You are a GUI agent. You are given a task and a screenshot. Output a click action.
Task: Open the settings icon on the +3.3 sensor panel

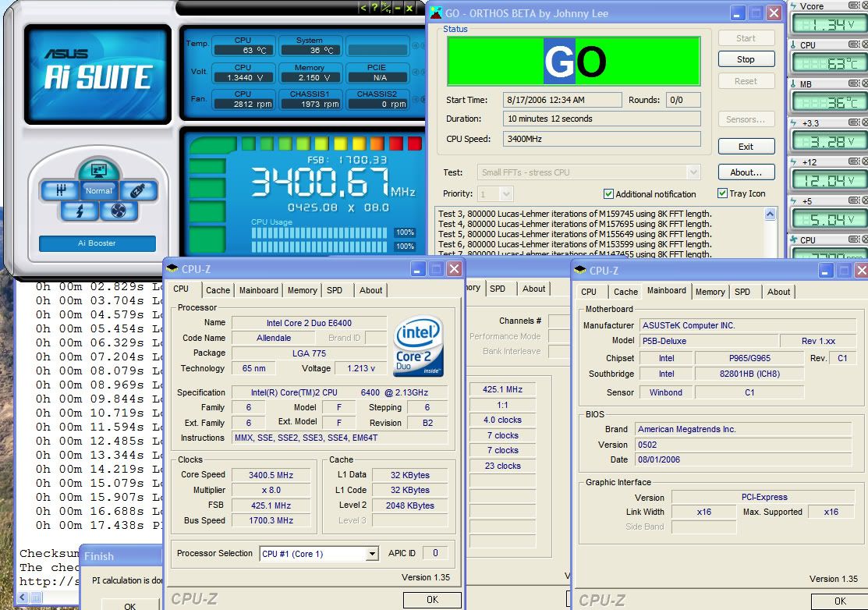pyautogui.click(x=854, y=122)
